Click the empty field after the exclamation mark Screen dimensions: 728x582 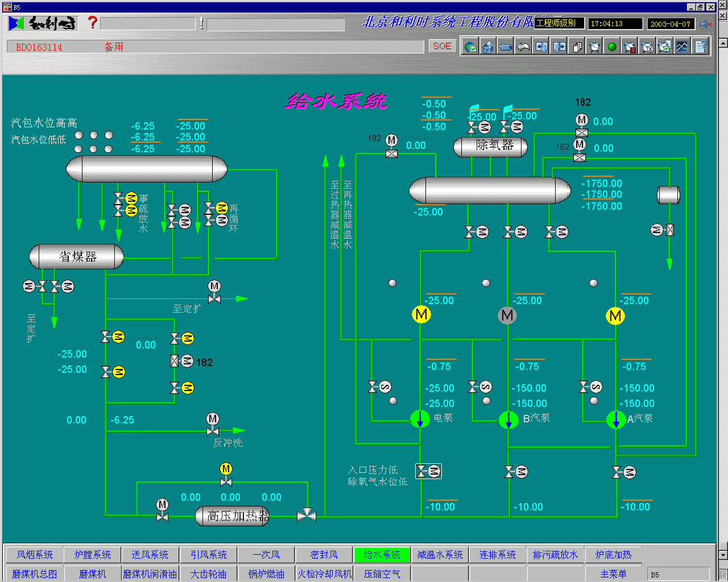point(276,24)
